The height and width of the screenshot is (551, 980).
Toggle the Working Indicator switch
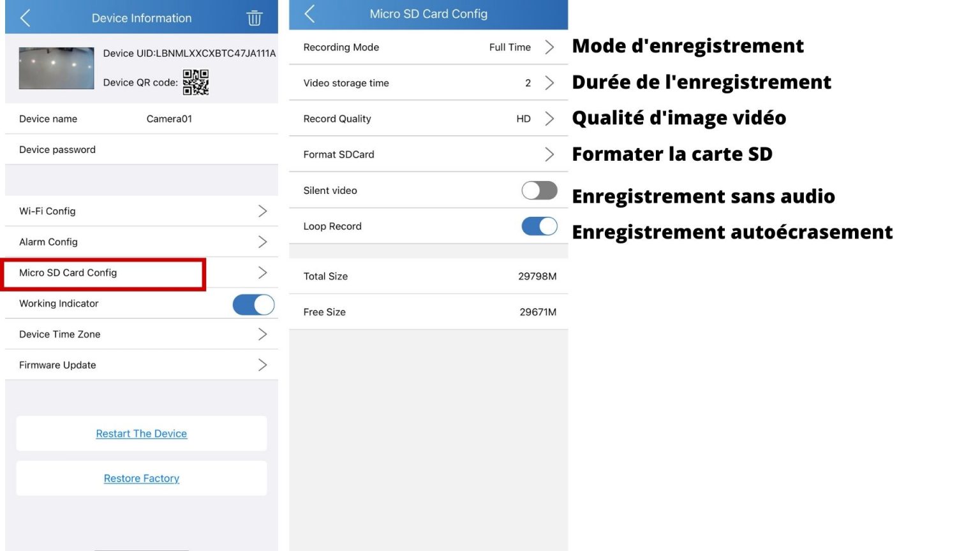(253, 304)
